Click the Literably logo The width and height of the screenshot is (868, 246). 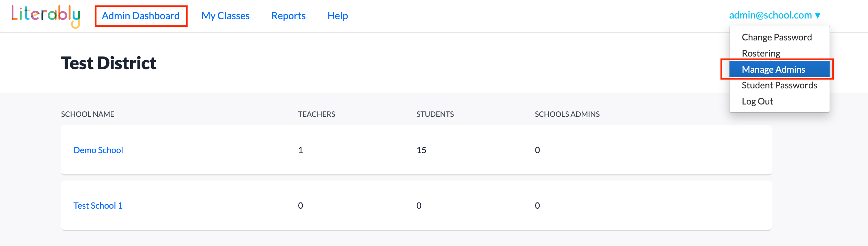46,16
